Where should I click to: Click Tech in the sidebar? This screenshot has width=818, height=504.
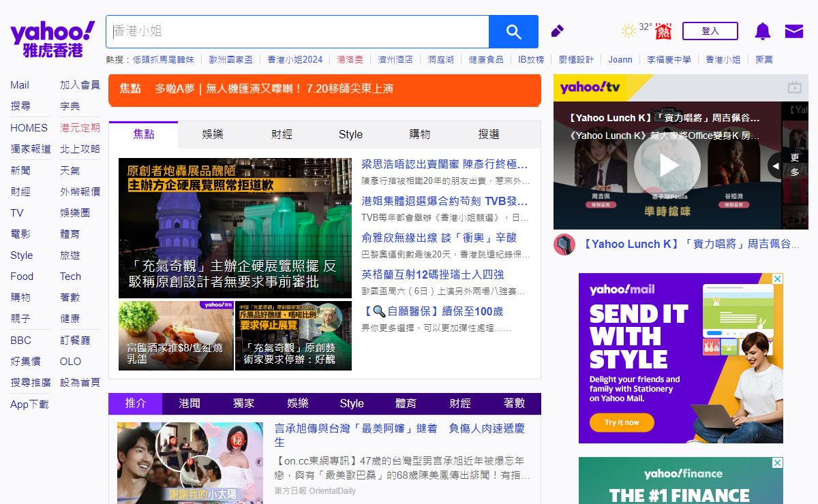[x=70, y=277]
